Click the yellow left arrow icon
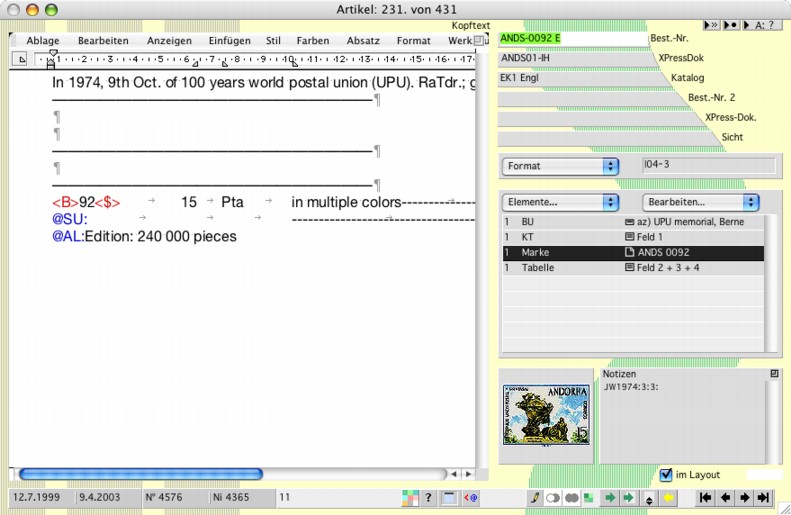 (x=668, y=497)
